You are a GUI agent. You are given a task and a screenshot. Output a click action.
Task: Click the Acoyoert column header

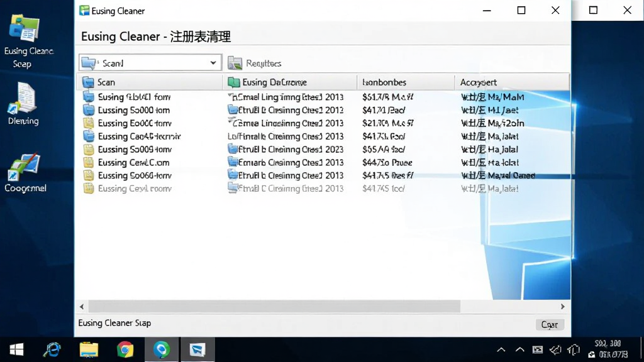512,82
